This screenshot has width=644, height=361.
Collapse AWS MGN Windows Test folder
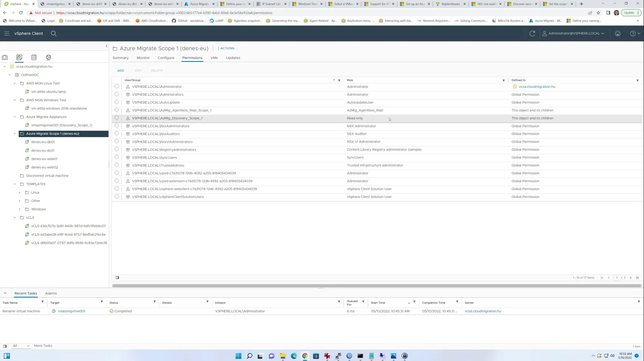(x=15, y=100)
